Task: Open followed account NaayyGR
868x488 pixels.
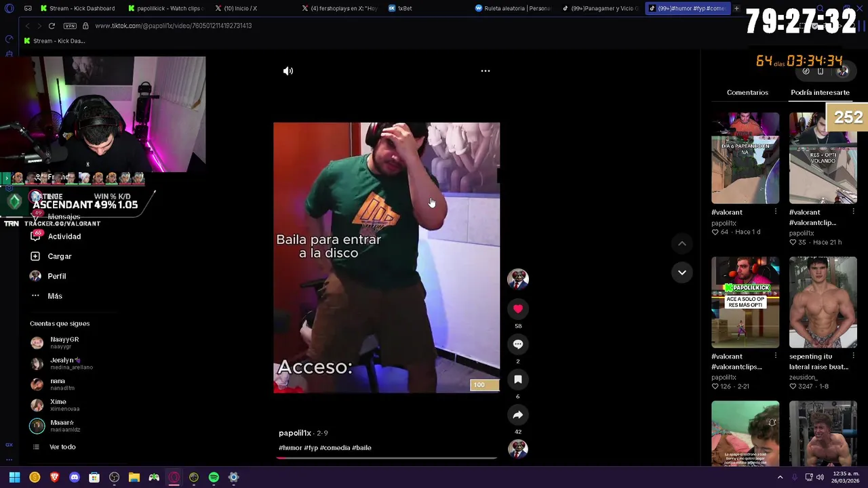Action: tap(64, 342)
